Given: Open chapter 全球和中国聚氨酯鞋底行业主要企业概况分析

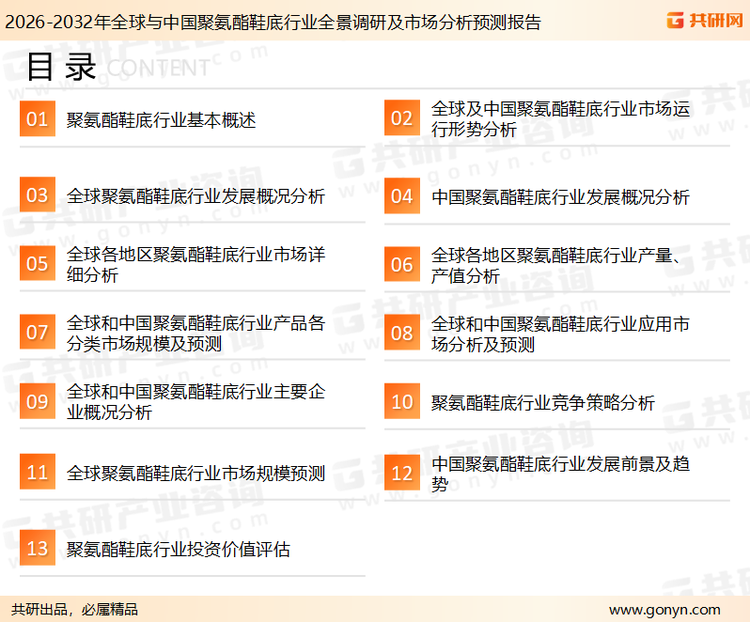Looking at the screenshot, I should (x=196, y=401).
